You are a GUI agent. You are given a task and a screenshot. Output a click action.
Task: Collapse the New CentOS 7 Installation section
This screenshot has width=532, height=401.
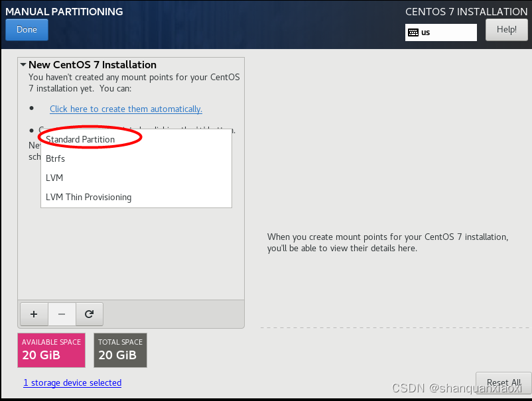[x=23, y=64]
